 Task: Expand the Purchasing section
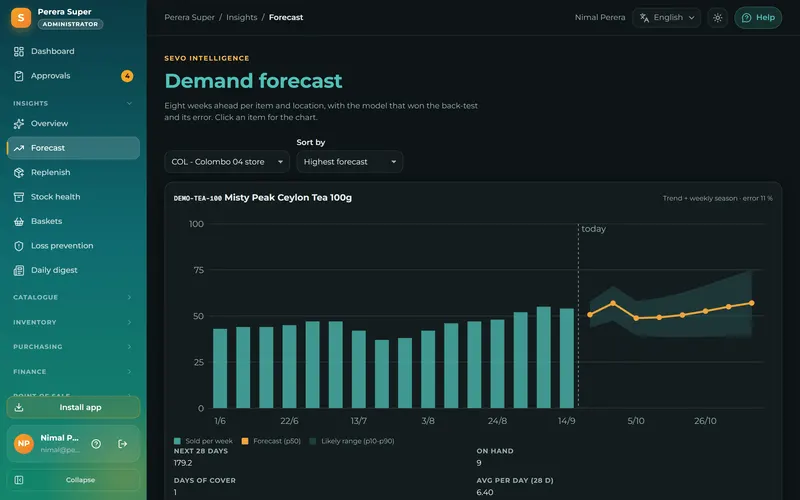pyautogui.click(x=73, y=346)
